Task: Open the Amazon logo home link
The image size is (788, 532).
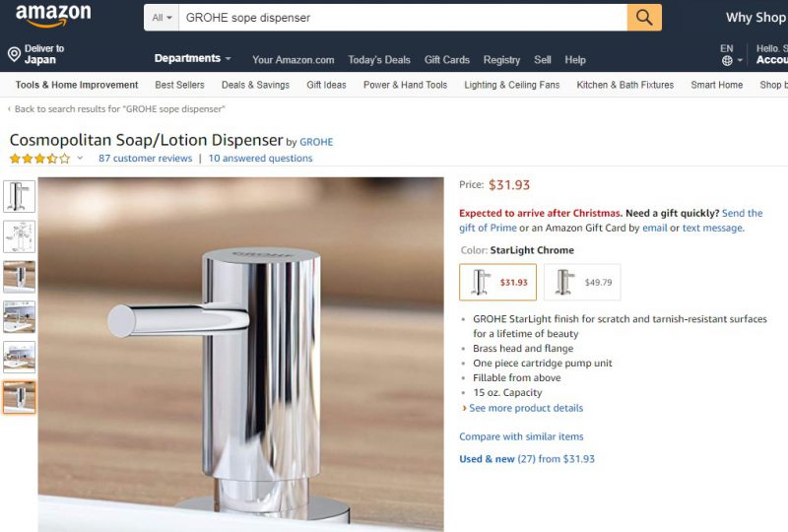Action: 53,15
